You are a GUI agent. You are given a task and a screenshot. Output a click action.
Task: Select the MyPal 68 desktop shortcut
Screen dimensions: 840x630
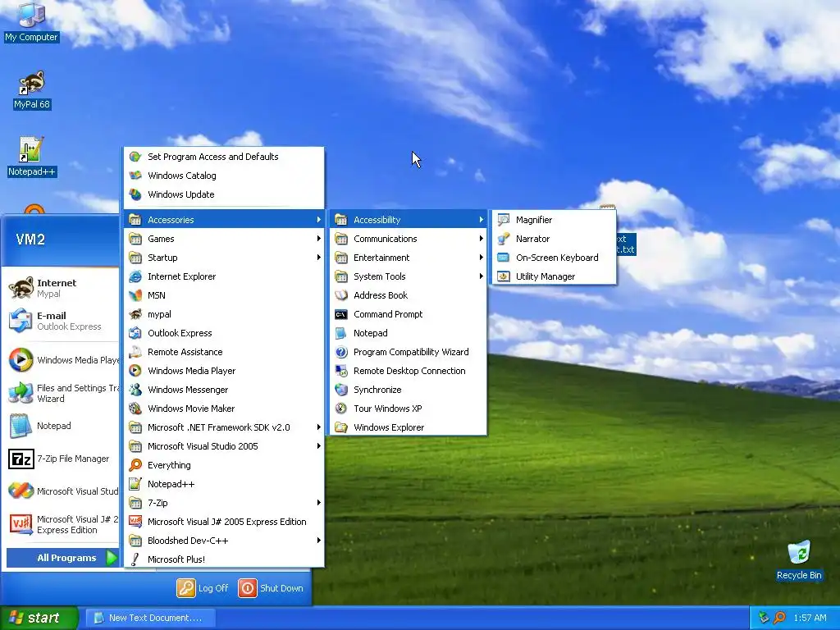coord(32,90)
